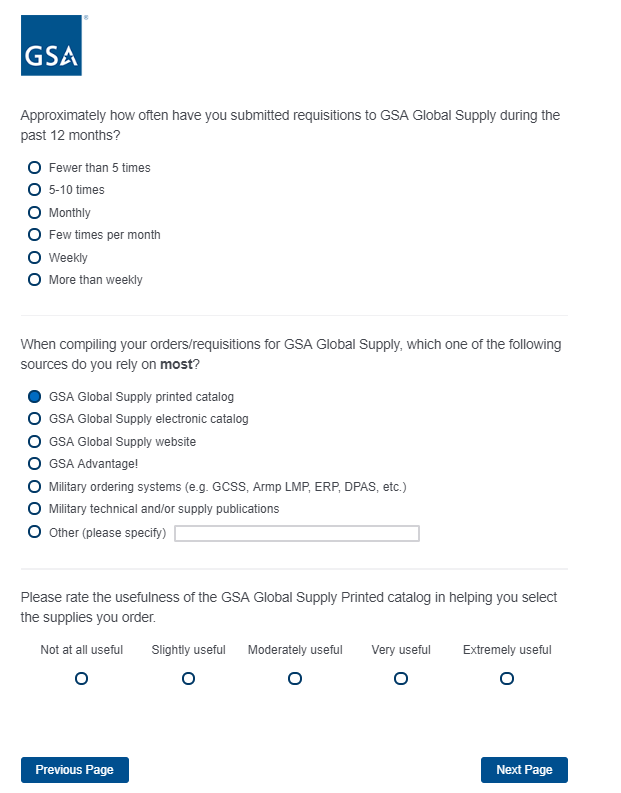
Task: Pick the "GSA Advantage!" option
Action: pyautogui.click(x=35, y=464)
